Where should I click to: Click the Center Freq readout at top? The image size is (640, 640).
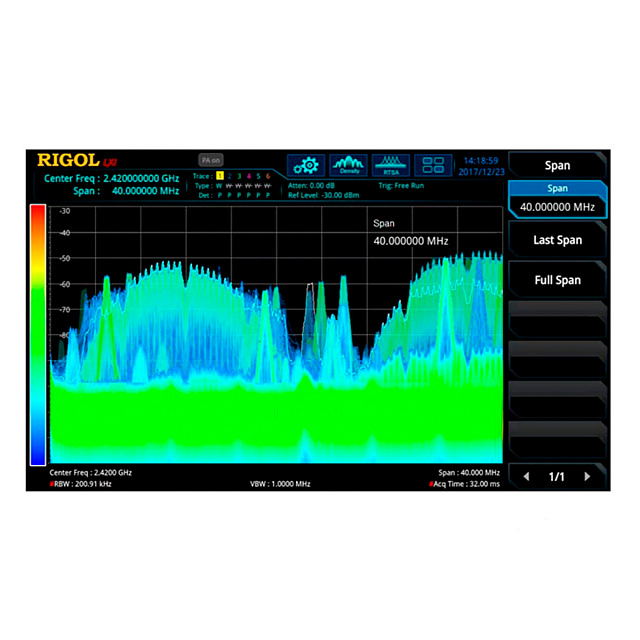(x=112, y=178)
